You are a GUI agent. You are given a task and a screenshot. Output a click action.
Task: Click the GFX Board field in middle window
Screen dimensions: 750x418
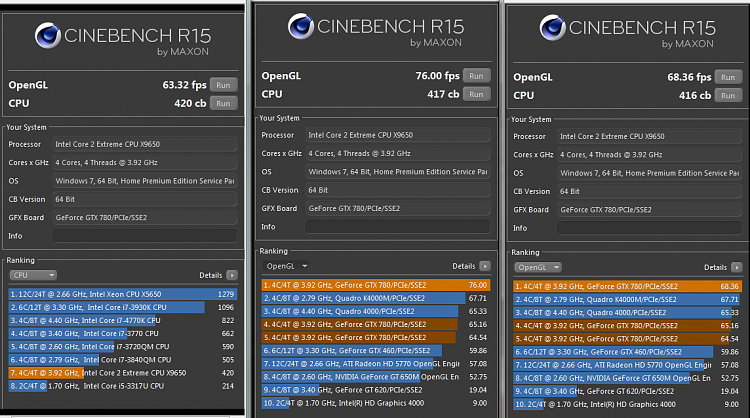(398, 209)
